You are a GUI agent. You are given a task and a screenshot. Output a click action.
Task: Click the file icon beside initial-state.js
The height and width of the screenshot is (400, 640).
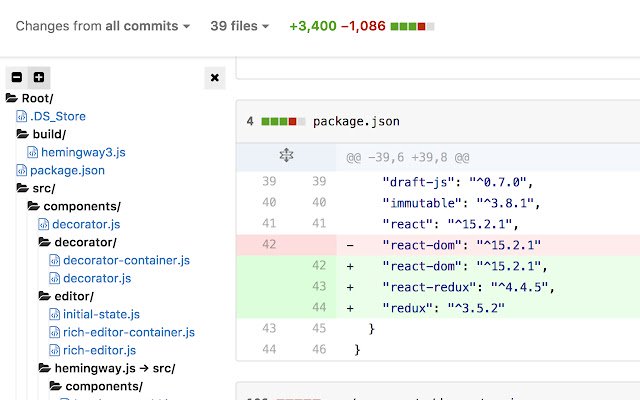pyautogui.click(x=55, y=314)
